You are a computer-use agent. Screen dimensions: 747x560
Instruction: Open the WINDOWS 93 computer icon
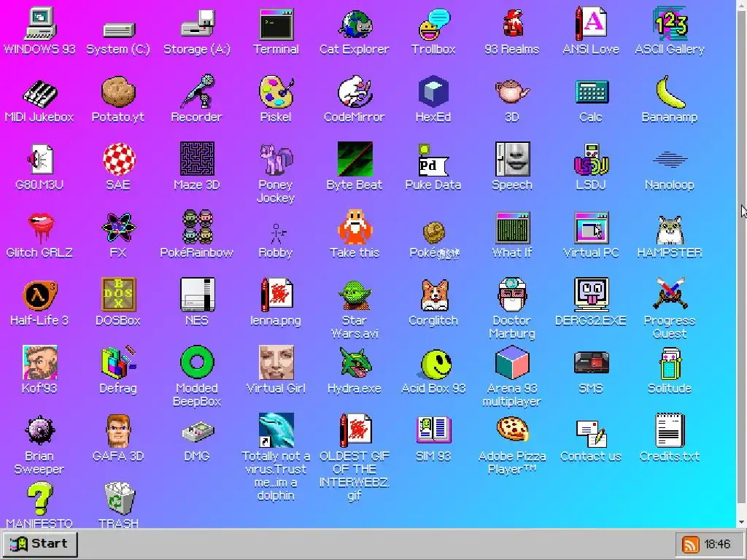click(x=39, y=24)
